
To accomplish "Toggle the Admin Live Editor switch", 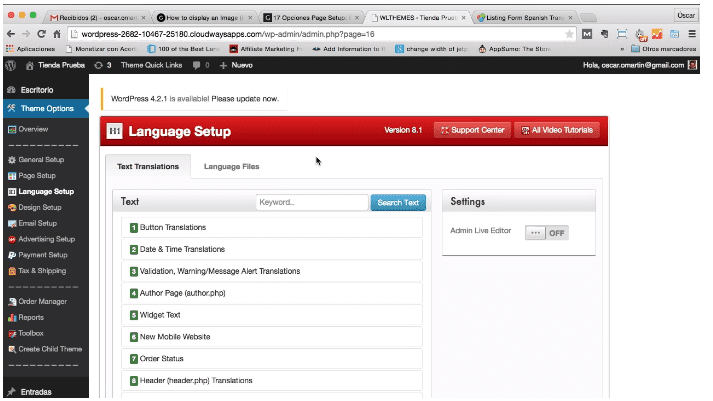I will (548, 232).
